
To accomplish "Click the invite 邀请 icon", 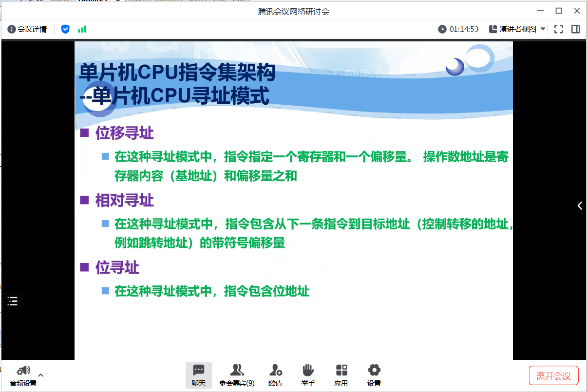I will pos(275,375).
